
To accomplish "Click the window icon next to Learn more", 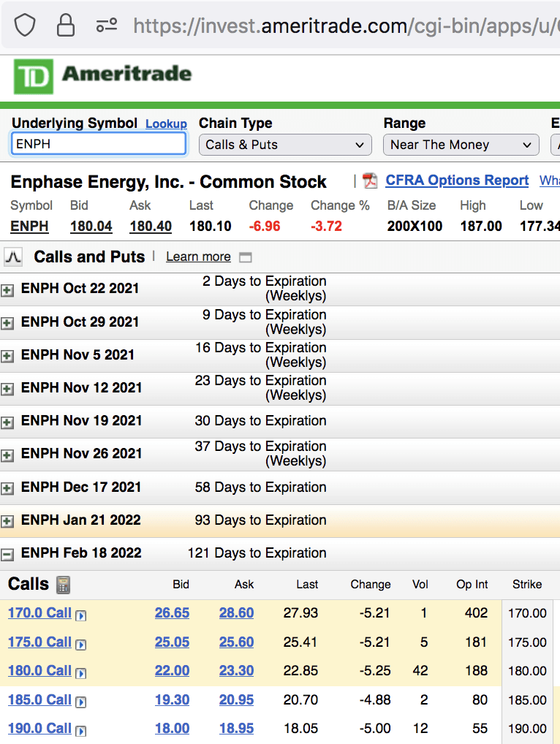I will (246, 257).
